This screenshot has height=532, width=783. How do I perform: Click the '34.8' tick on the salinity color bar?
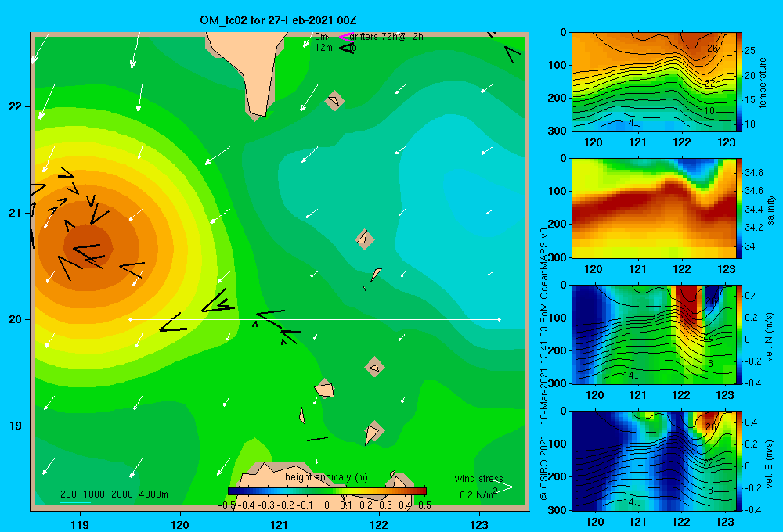coord(754,173)
